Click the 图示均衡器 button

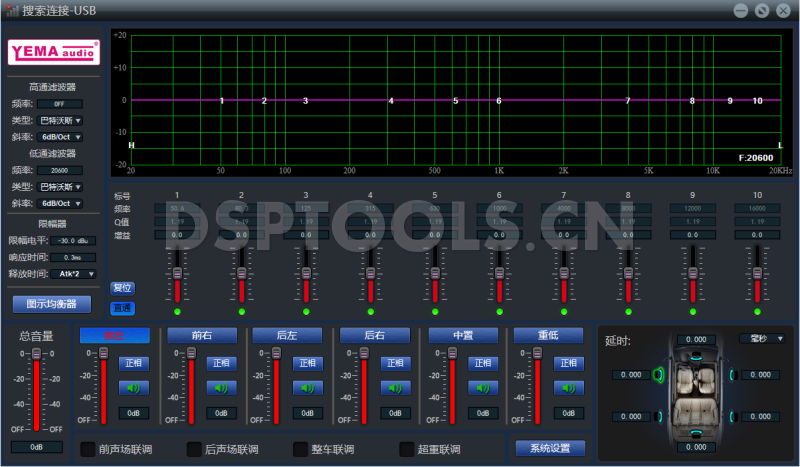point(52,304)
